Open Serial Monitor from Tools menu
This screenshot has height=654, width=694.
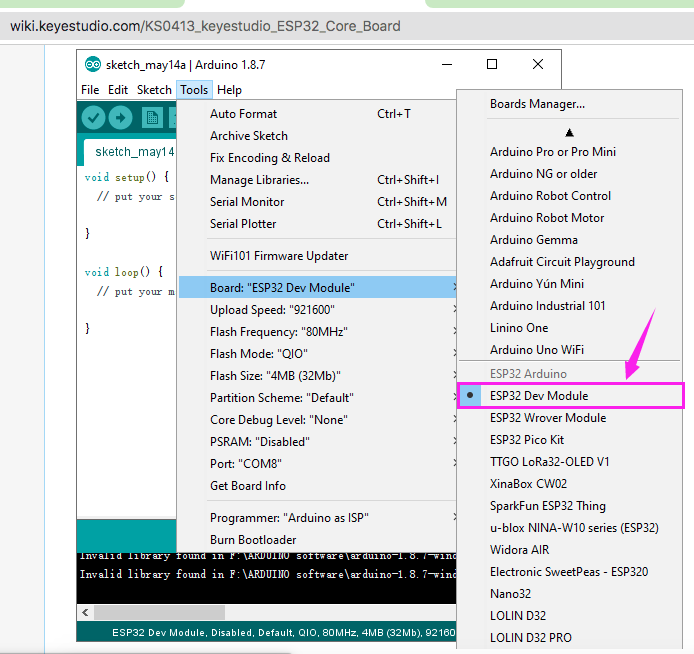(317, 202)
